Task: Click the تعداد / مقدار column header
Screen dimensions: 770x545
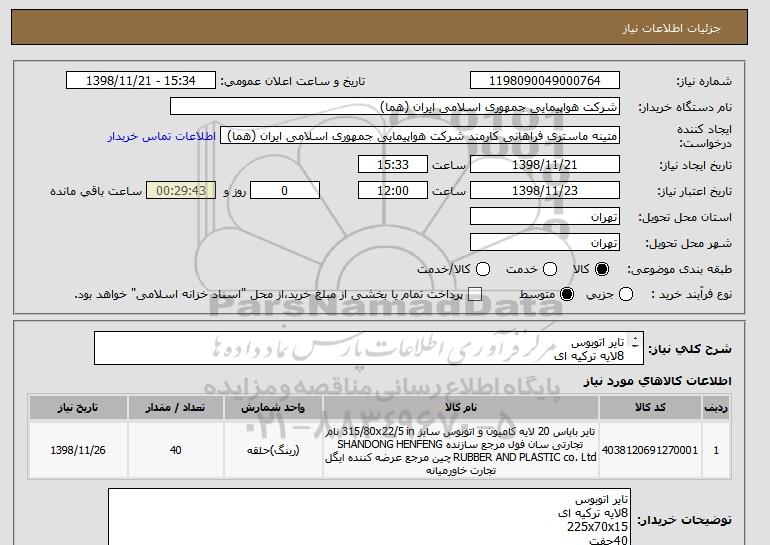Action: [x=176, y=408]
